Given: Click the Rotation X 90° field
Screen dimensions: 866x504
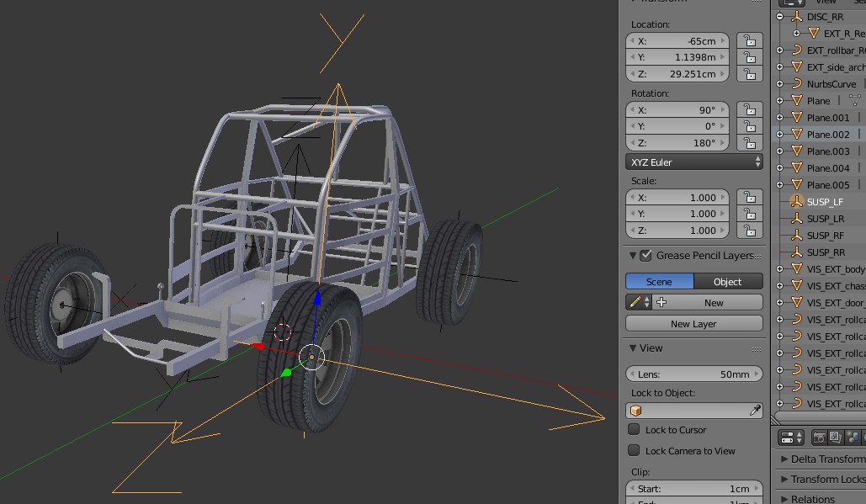Looking at the screenshot, I should coord(677,110).
